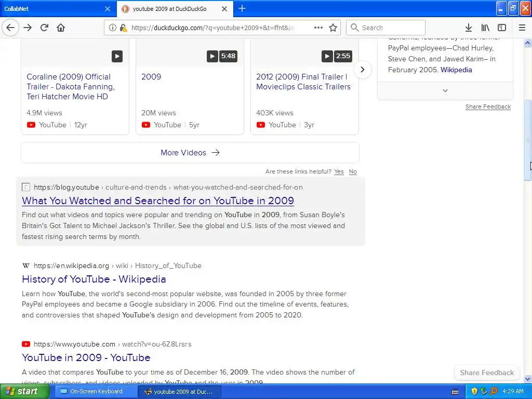
Task: Click the keyboard icon in system tray
Action: click(x=455, y=392)
